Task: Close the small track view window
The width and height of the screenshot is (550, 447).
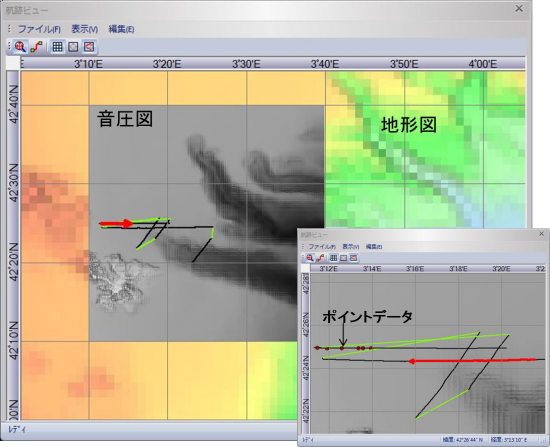Action: coord(542,234)
